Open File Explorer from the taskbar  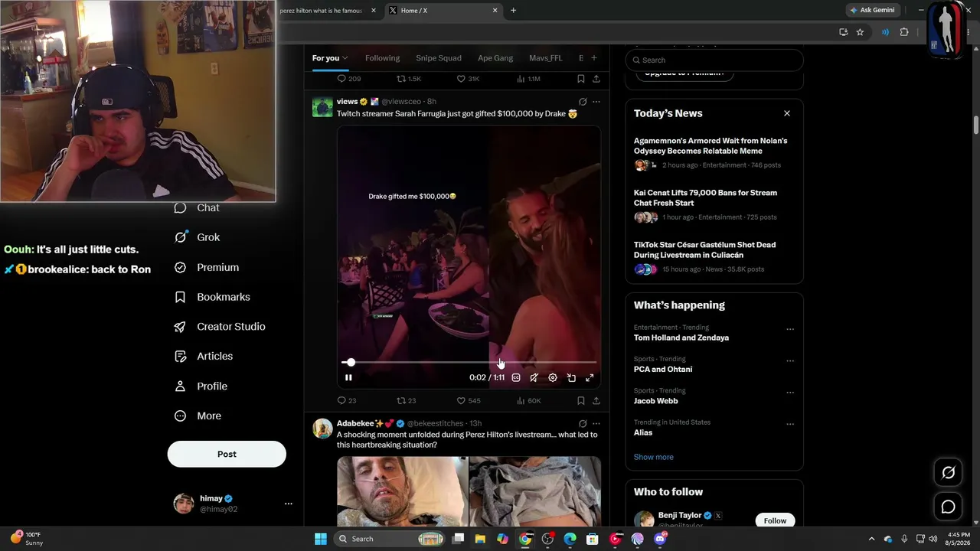(480, 539)
